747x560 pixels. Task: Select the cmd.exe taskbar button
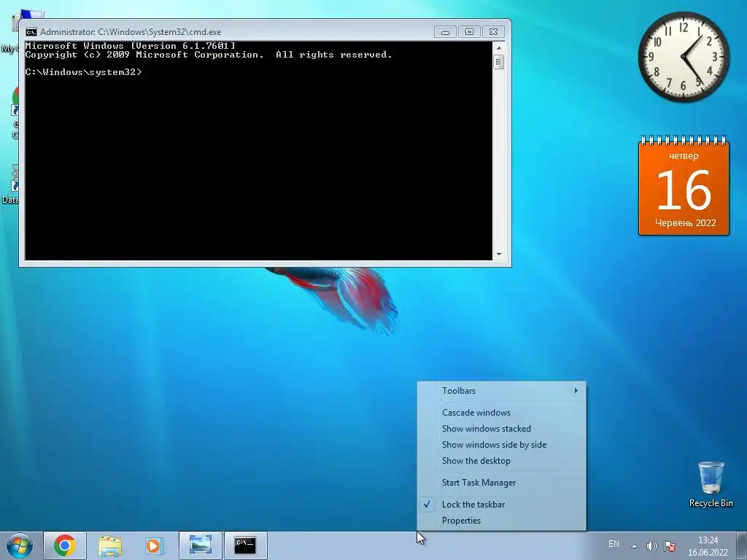tap(245, 545)
